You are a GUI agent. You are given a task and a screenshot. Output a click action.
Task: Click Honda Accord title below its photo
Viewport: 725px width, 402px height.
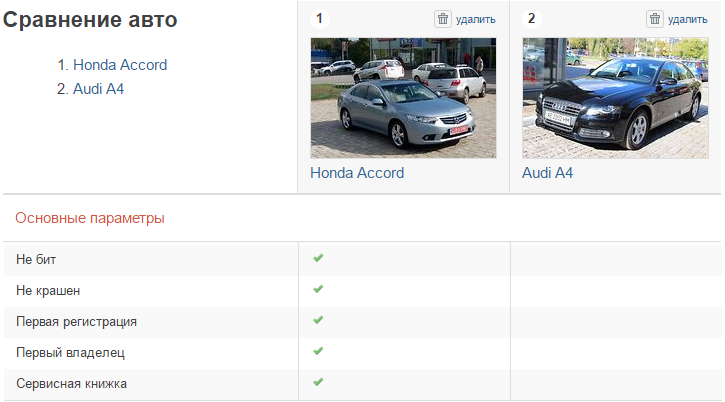pos(357,172)
